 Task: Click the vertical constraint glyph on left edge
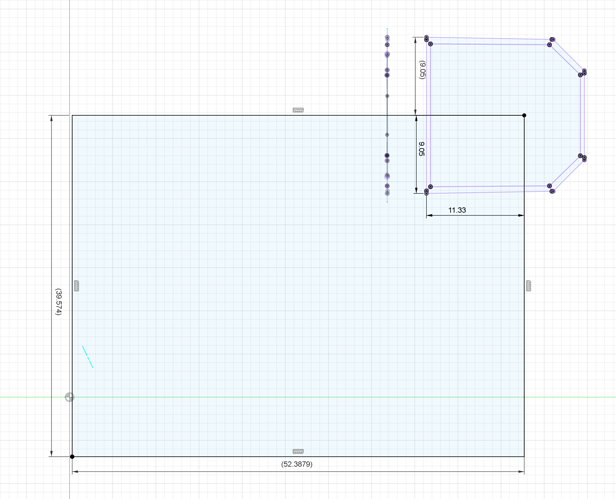coord(77,286)
